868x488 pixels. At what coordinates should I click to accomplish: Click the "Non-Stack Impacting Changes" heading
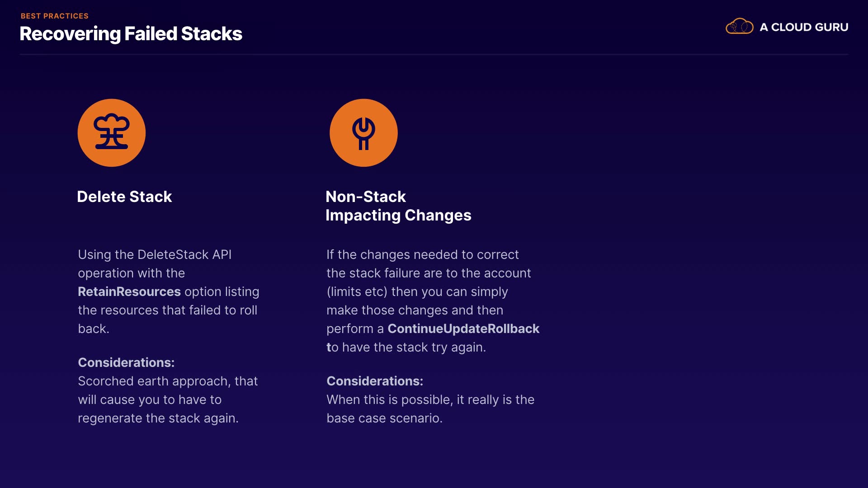pyautogui.click(x=398, y=206)
